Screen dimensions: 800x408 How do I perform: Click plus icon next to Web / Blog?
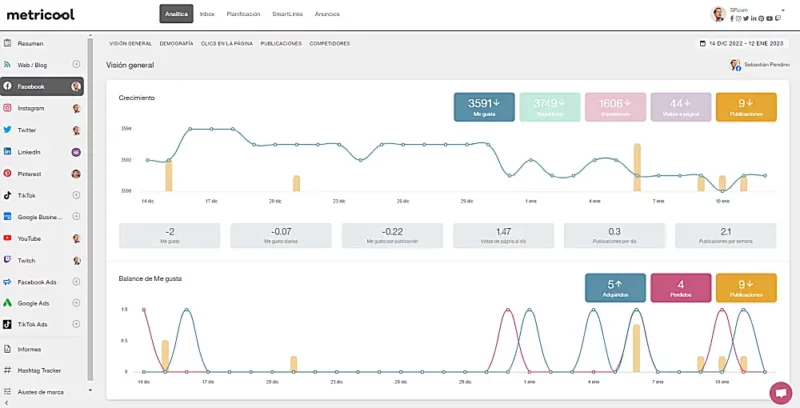click(x=76, y=64)
